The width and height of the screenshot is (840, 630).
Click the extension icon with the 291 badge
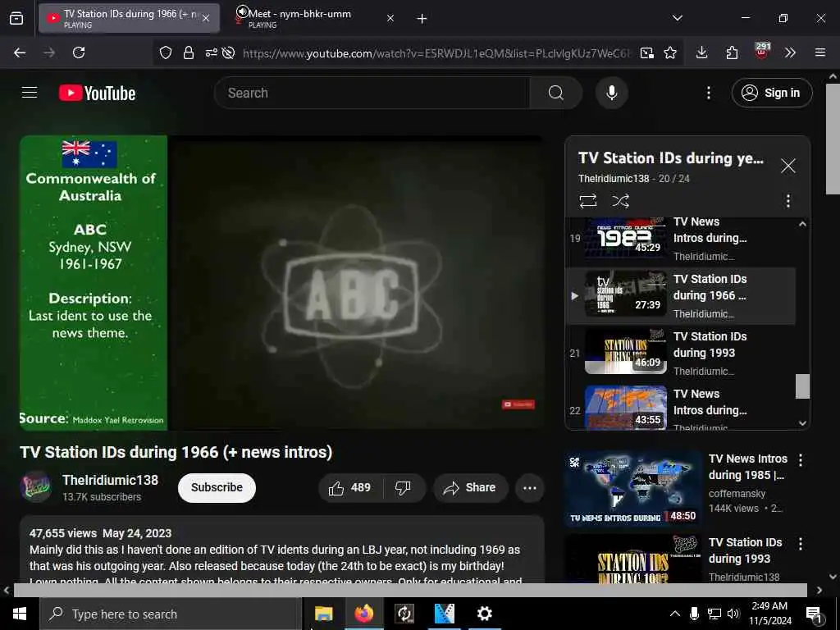click(762, 52)
